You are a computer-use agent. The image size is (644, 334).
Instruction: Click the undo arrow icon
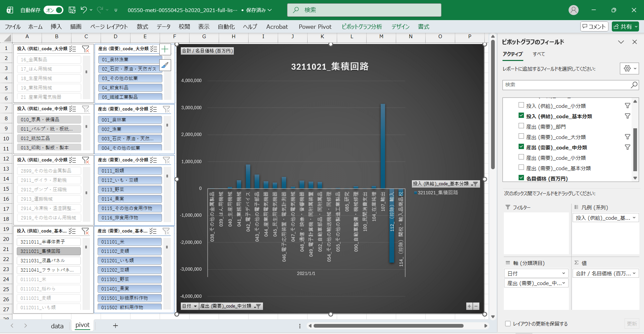pos(84,10)
